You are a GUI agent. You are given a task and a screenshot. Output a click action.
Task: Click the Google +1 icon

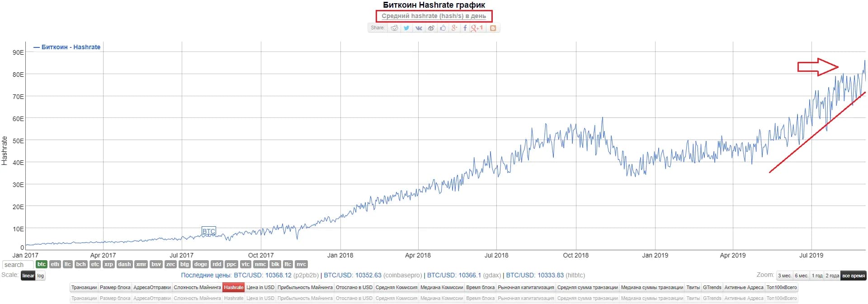[x=477, y=28]
